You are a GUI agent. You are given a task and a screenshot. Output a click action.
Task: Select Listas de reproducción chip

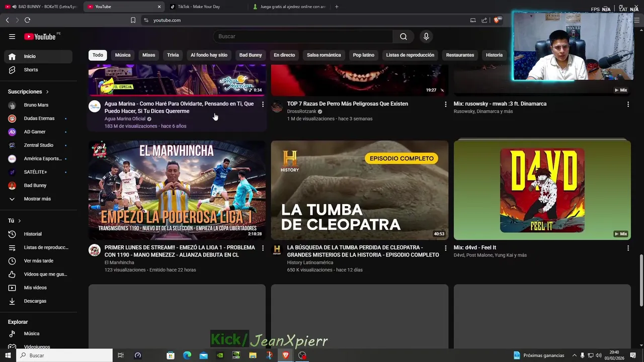tap(410, 55)
